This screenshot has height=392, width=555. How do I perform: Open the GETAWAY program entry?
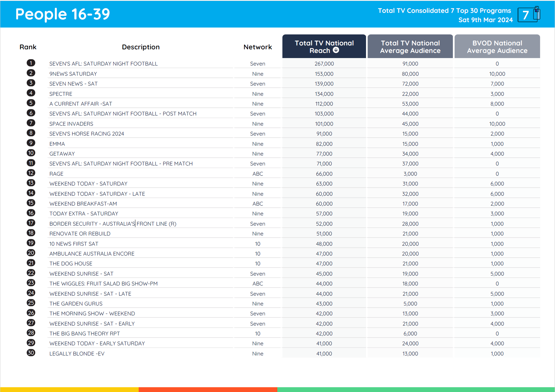point(62,154)
